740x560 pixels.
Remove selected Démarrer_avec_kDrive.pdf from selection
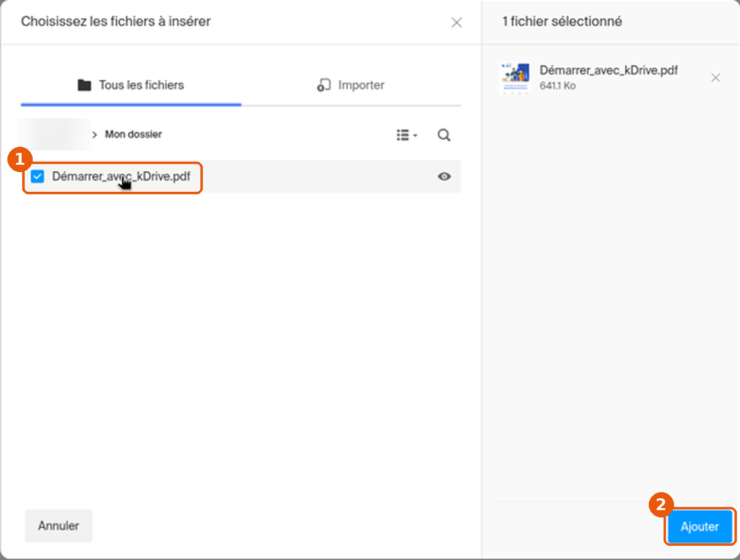click(x=715, y=78)
